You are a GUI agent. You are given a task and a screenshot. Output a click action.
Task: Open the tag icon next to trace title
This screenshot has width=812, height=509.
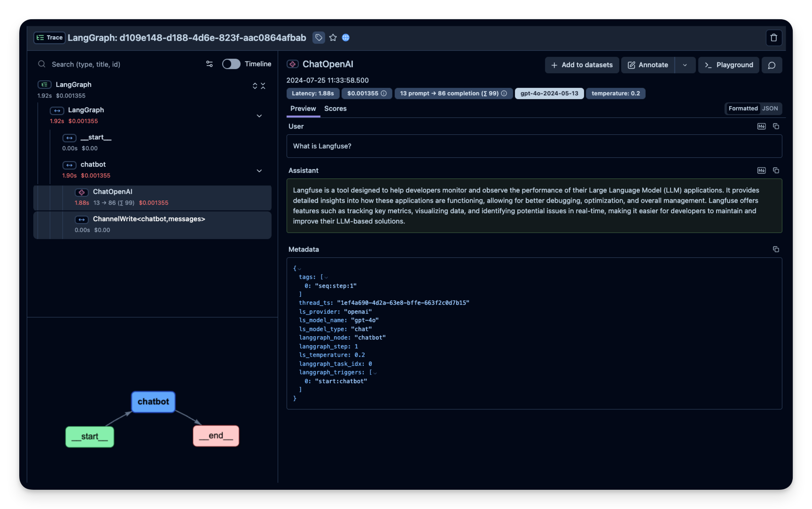tap(319, 38)
